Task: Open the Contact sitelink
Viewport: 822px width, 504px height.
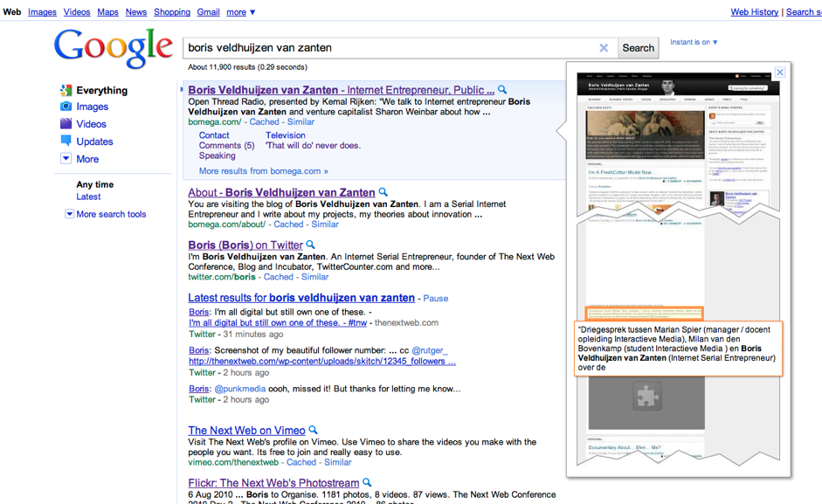Action: click(214, 135)
